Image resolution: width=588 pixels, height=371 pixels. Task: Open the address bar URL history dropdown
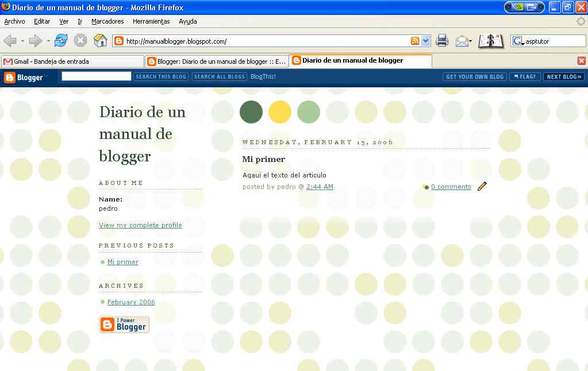[x=425, y=41]
